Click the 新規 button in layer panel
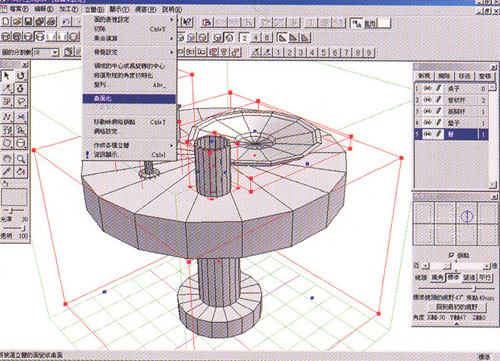This screenshot has height=361, width=500. click(x=424, y=76)
